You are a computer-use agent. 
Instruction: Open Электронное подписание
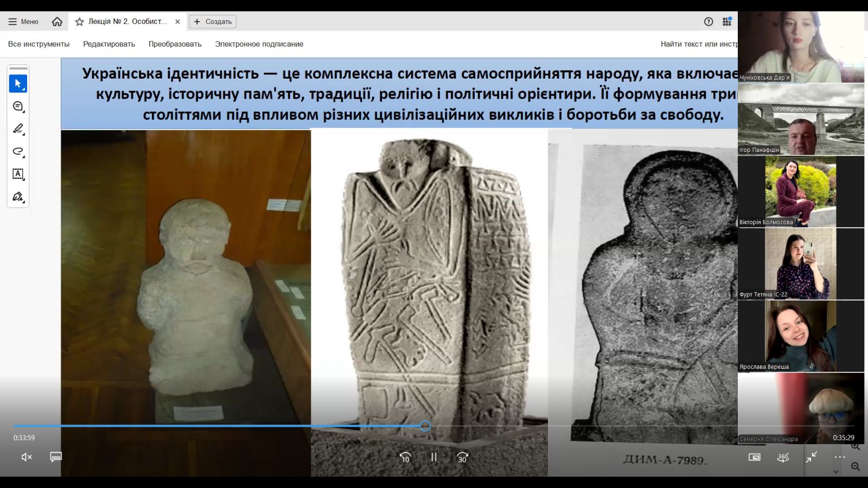[x=260, y=44]
